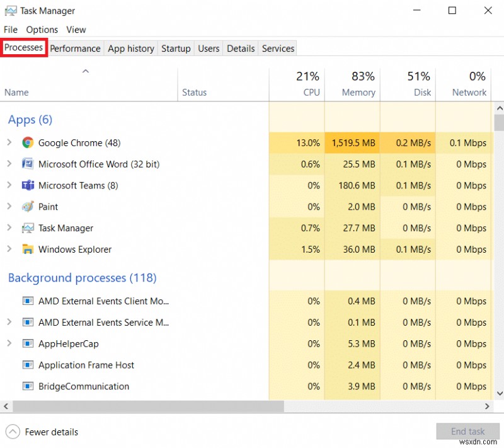Click the Google Chrome icon
This screenshot has height=448, width=504.
(28, 143)
